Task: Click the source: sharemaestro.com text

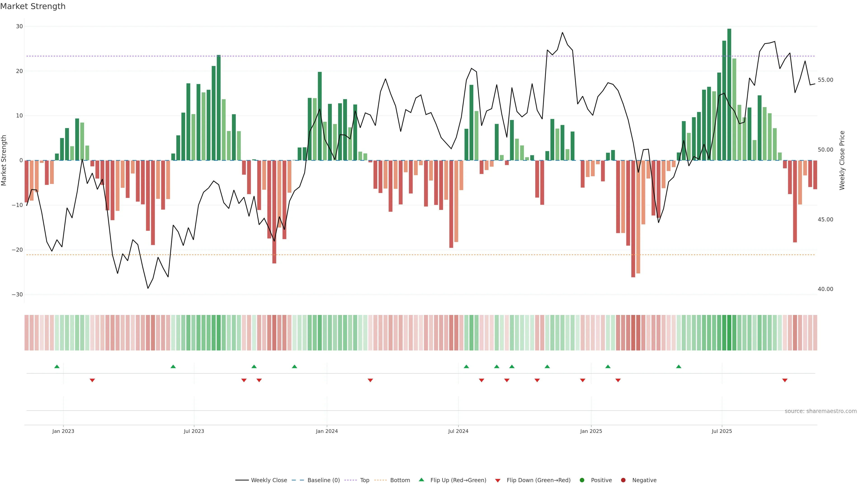Action: click(821, 411)
